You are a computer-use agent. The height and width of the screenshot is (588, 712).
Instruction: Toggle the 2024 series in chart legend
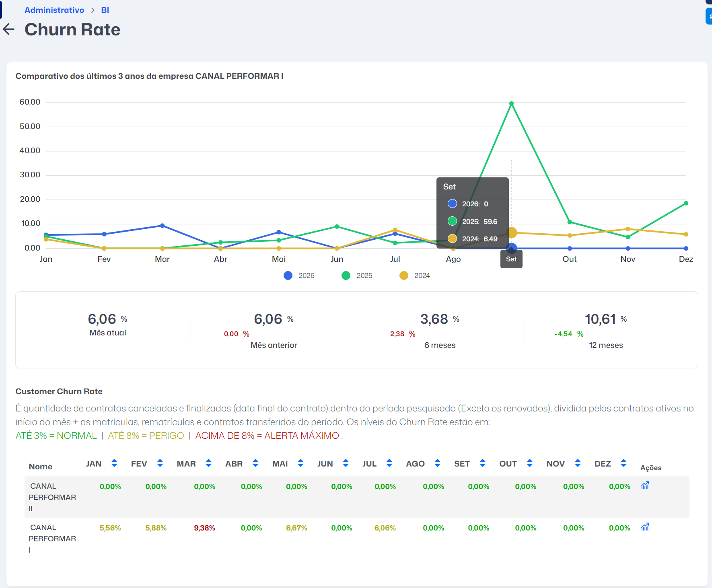click(415, 275)
